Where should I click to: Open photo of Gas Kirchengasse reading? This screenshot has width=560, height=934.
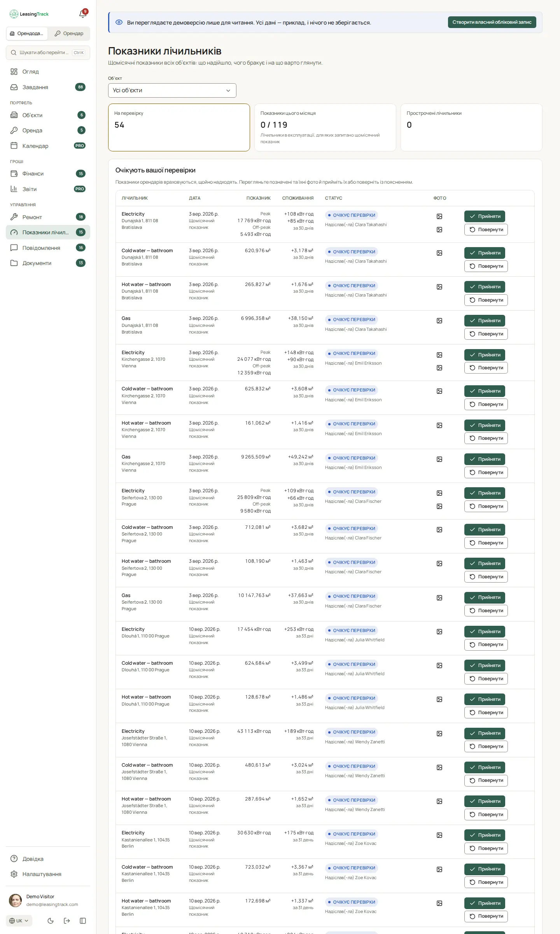coord(439,459)
